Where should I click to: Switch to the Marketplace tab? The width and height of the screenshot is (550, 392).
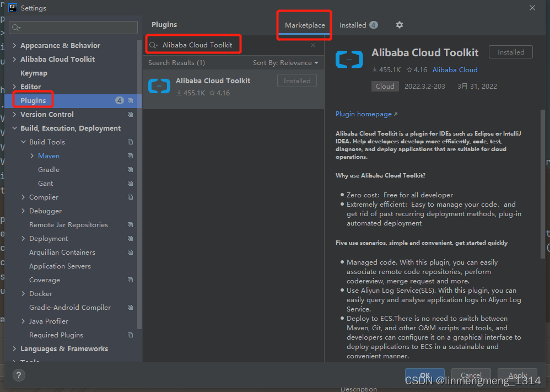pos(305,25)
